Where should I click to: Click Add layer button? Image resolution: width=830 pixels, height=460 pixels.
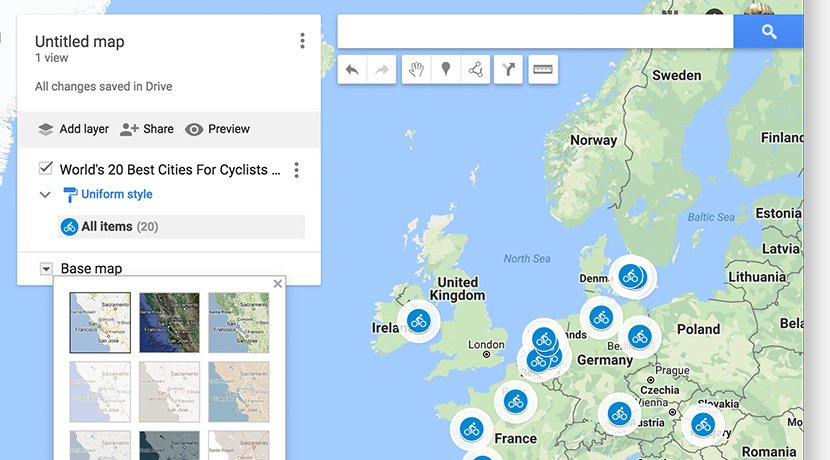pyautogui.click(x=73, y=129)
